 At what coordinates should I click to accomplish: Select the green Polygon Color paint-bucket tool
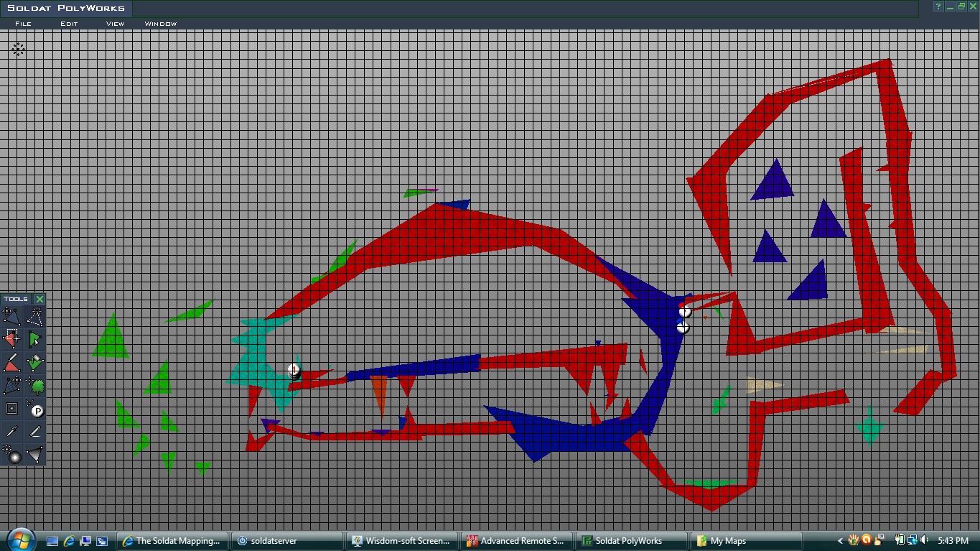coord(34,362)
